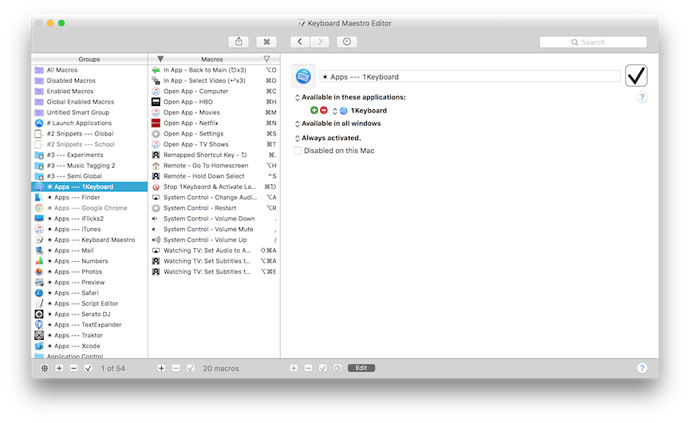Select 'Remote - Go To Homescreen' macro
690x423 pixels.
point(214,166)
